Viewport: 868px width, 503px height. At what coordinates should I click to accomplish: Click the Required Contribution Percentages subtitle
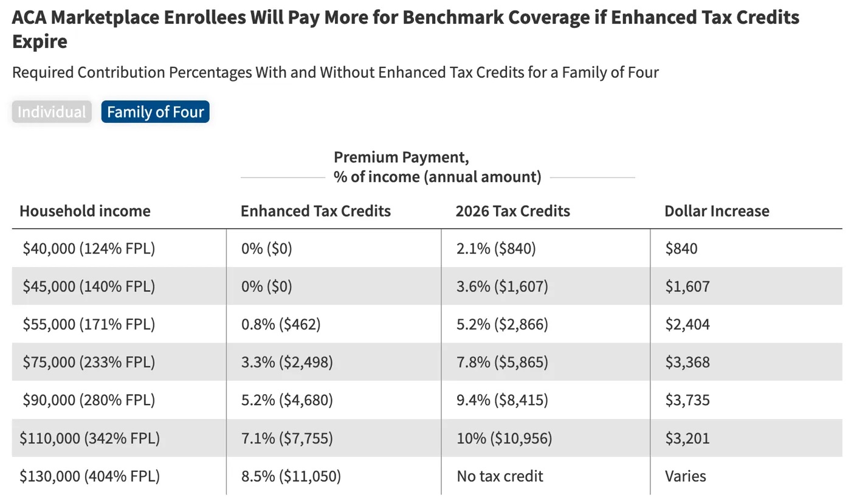point(335,72)
